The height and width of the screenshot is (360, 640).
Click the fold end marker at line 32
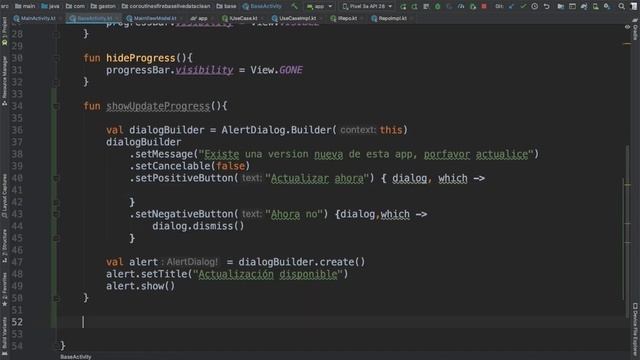(56, 82)
